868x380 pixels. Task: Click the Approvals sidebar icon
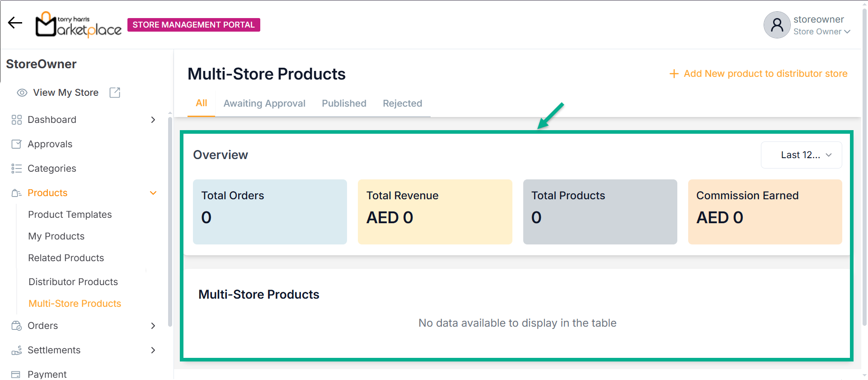[17, 144]
